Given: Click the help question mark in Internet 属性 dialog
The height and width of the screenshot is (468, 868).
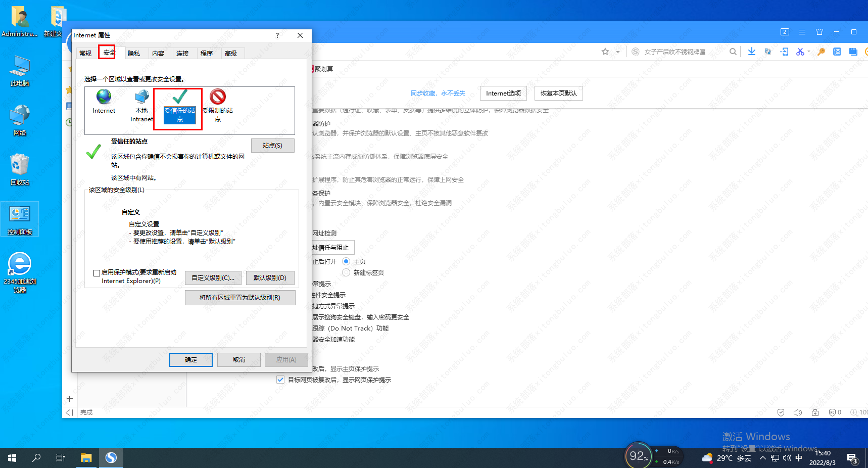Looking at the screenshot, I should click(277, 35).
